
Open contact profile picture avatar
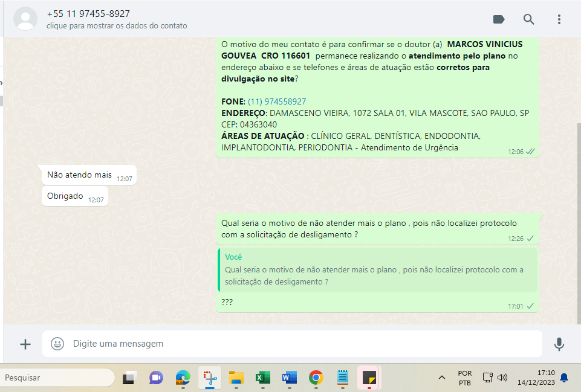pyautogui.click(x=25, y=19)
